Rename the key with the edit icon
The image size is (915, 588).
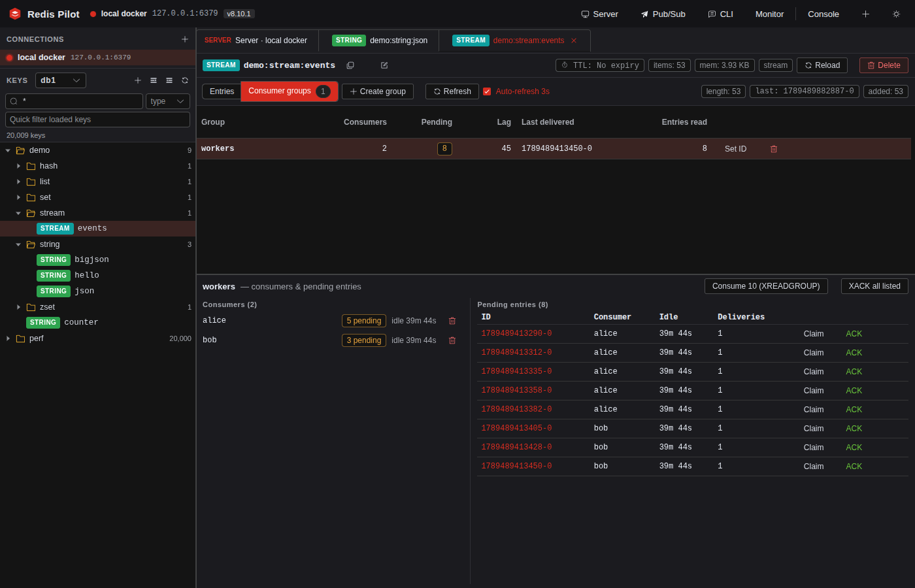coord(384,65)
